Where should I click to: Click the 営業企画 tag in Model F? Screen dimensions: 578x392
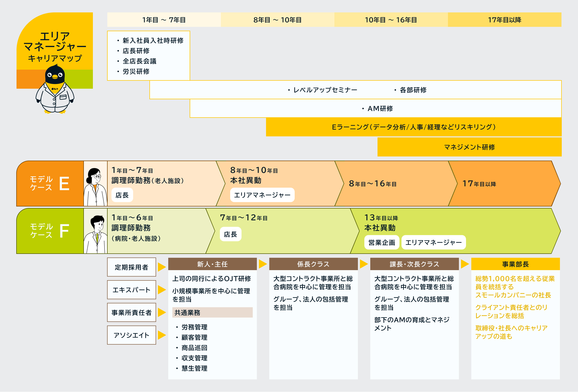[382, 242]
